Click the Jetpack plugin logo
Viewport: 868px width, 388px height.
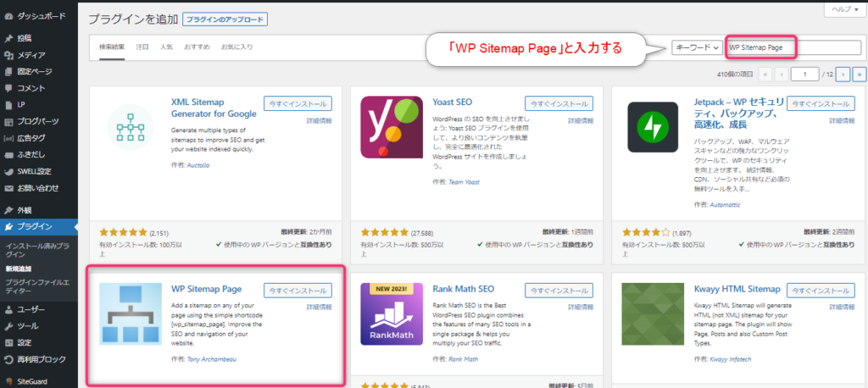coord(653,127)
